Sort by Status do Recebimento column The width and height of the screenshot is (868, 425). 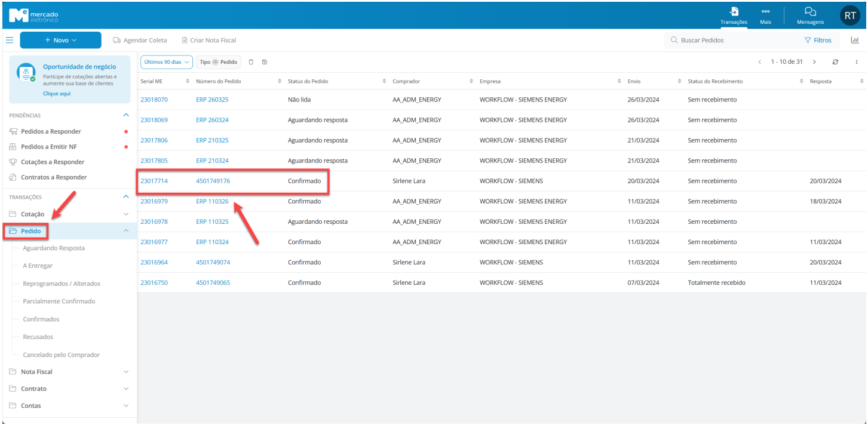(x=802, y=81)
